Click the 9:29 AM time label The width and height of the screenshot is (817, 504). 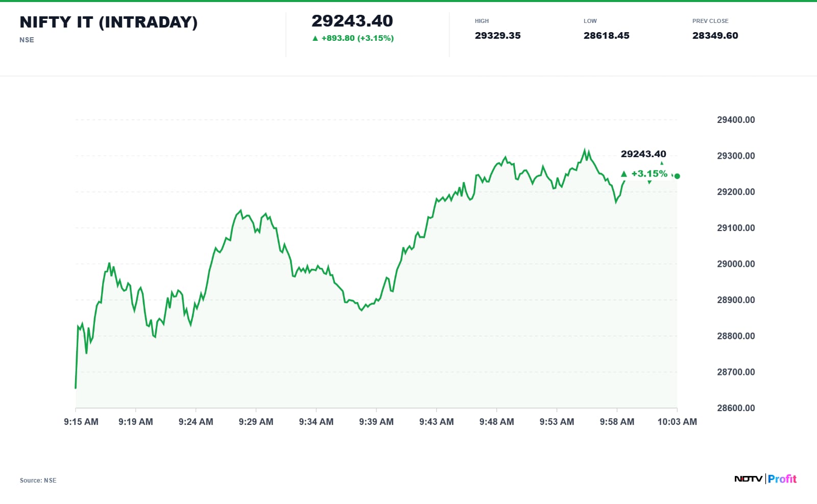(x=256, y=422)
